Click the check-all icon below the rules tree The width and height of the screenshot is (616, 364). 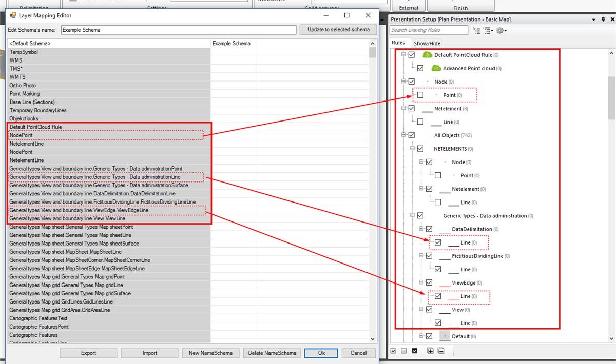[x=393, y=351]
